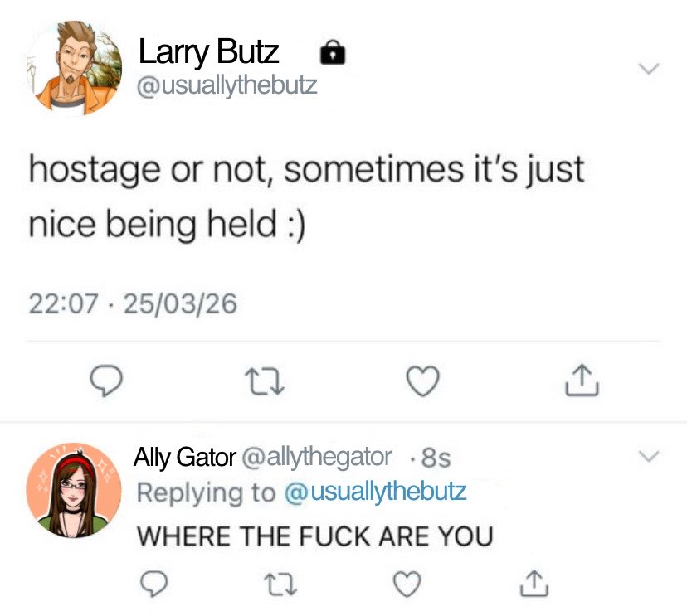Viewport: 687px width, 616px height.
Task: Open Larry Butz's profile picture
Action: click(x=74, y=68)
